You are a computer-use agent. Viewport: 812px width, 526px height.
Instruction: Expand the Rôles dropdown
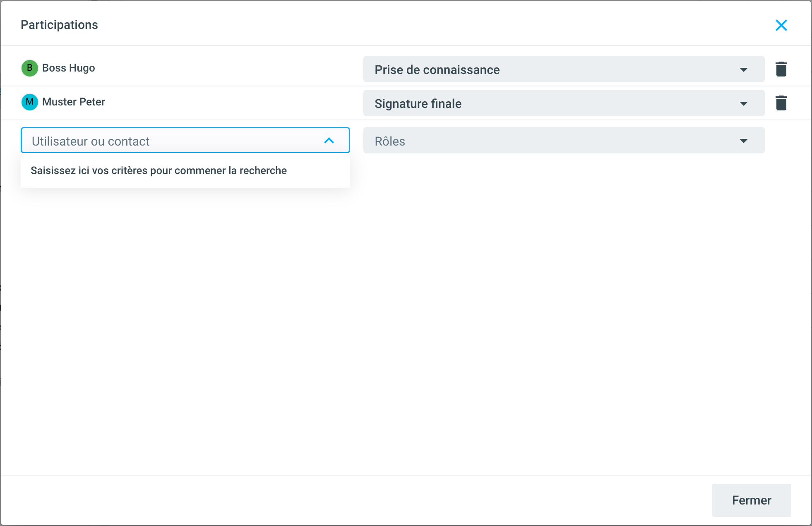pos(563,141)
